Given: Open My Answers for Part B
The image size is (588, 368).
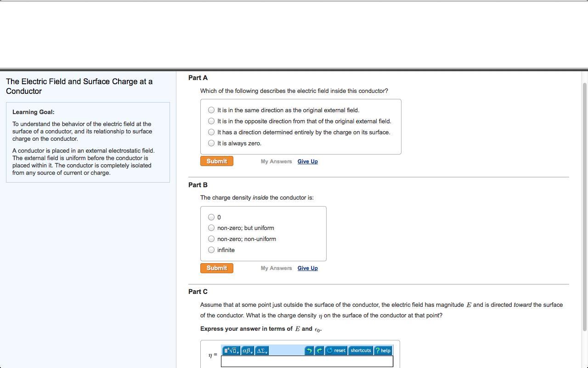Looking at the screenshot, I should tap(276, 268).
